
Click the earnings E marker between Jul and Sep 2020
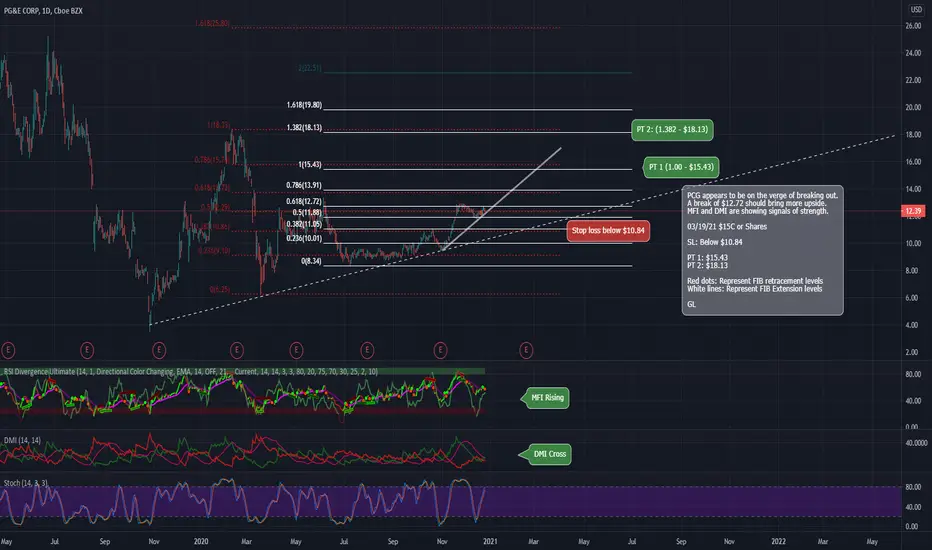[x=367, y=350]
